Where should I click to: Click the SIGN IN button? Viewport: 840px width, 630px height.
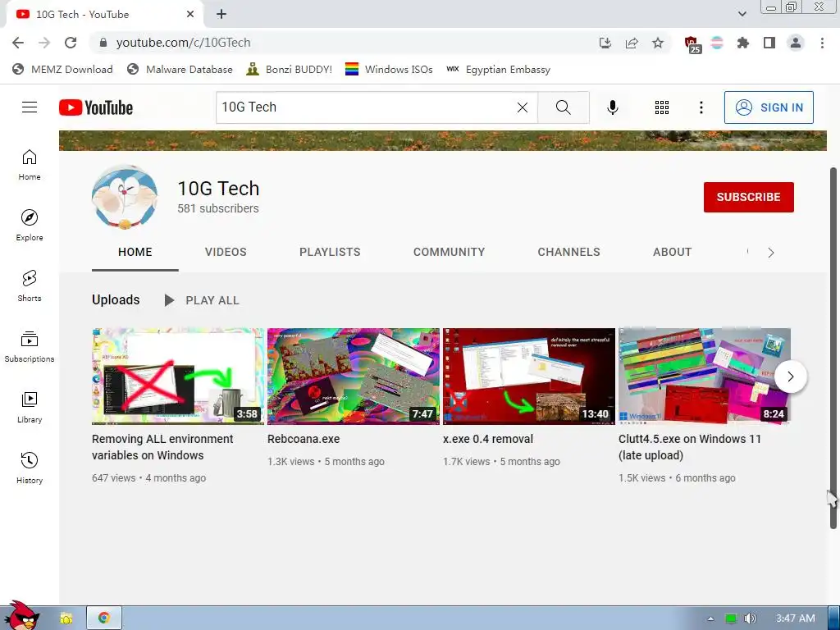coord(769,107)
